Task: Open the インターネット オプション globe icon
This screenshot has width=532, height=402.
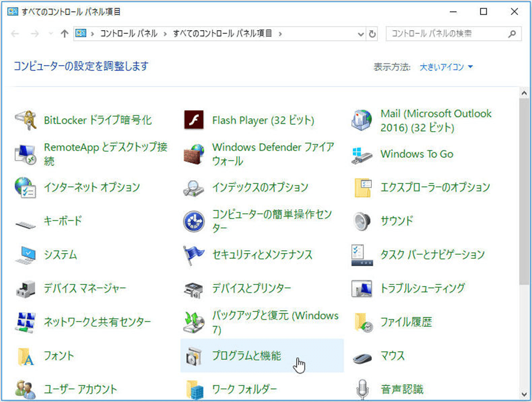Action: click(x=25, y=187)
